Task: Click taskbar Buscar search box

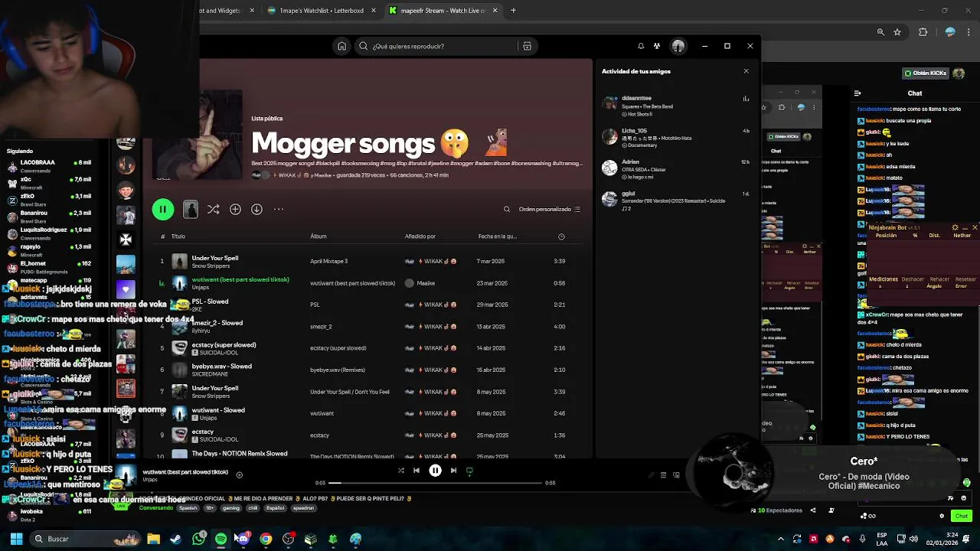Action: (84, 539)
